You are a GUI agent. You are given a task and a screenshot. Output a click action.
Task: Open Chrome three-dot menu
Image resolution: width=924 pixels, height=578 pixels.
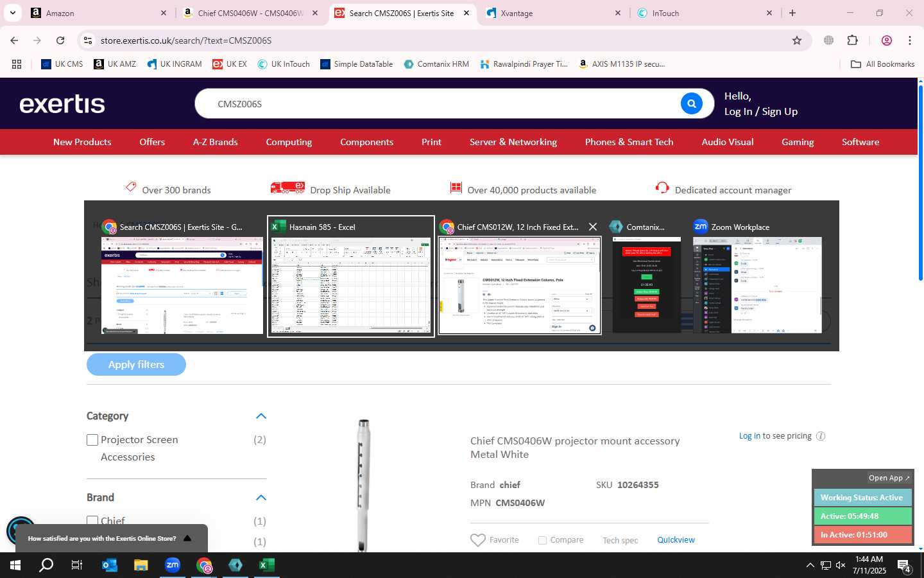[910, 40]
